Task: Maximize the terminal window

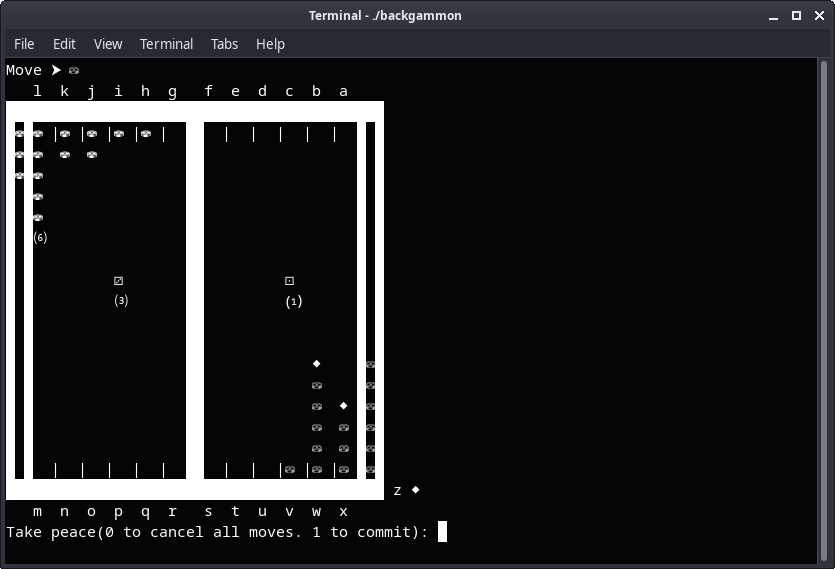Action: coord(796,15)
